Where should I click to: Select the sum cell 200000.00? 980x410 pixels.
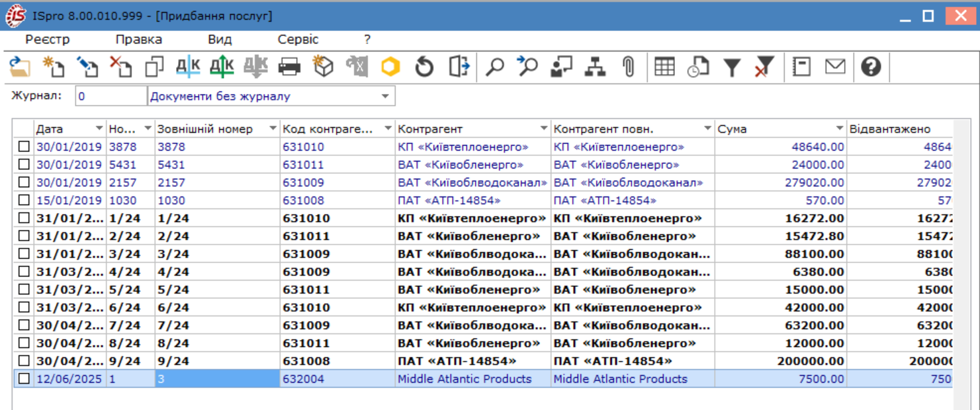pos(781,361)
